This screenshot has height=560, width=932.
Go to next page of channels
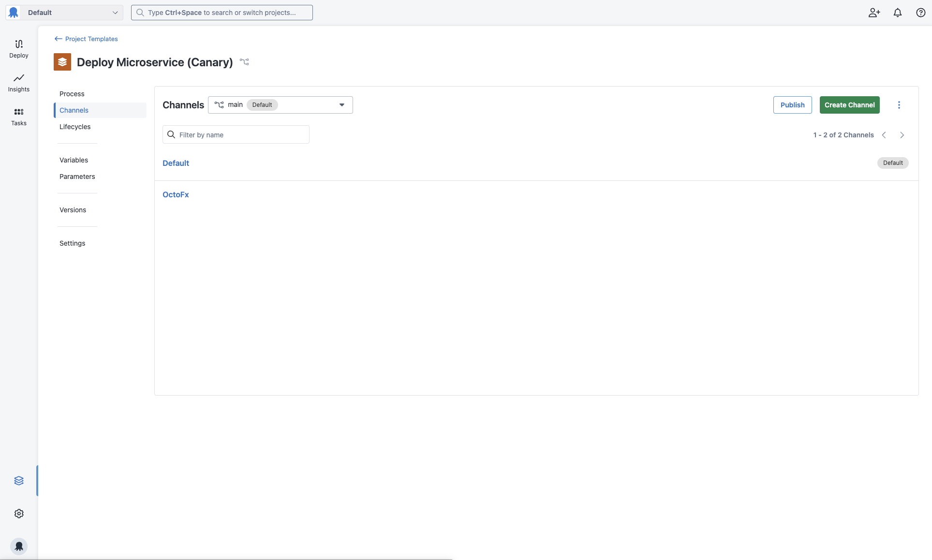pyautogui.click(x=902, y=135)
